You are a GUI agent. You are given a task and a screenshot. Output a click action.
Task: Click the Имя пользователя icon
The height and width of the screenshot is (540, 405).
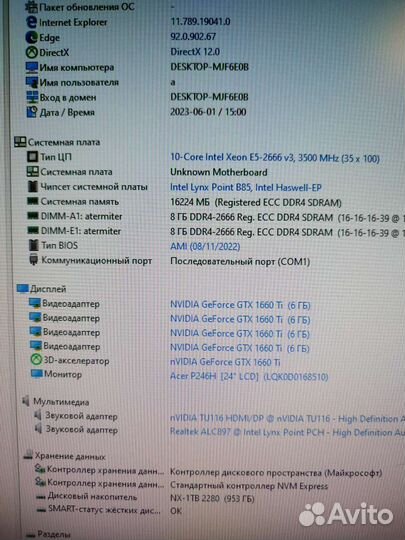(x=32, y=82)
